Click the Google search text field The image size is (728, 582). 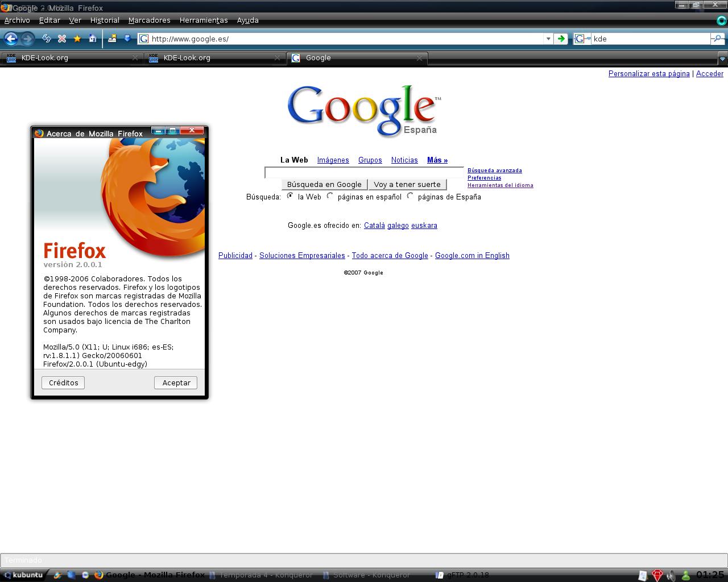pyautogui.click(x=364, y=172)
